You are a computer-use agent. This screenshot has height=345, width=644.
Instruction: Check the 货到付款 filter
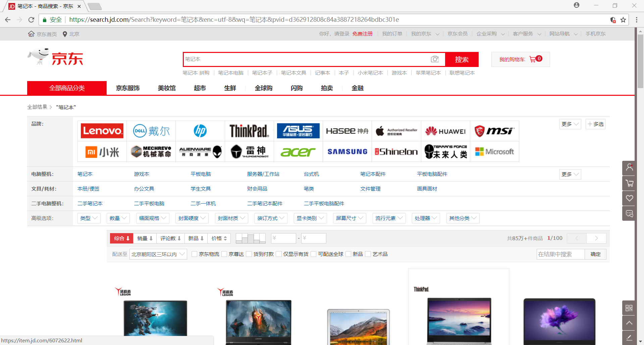(249, 254)
